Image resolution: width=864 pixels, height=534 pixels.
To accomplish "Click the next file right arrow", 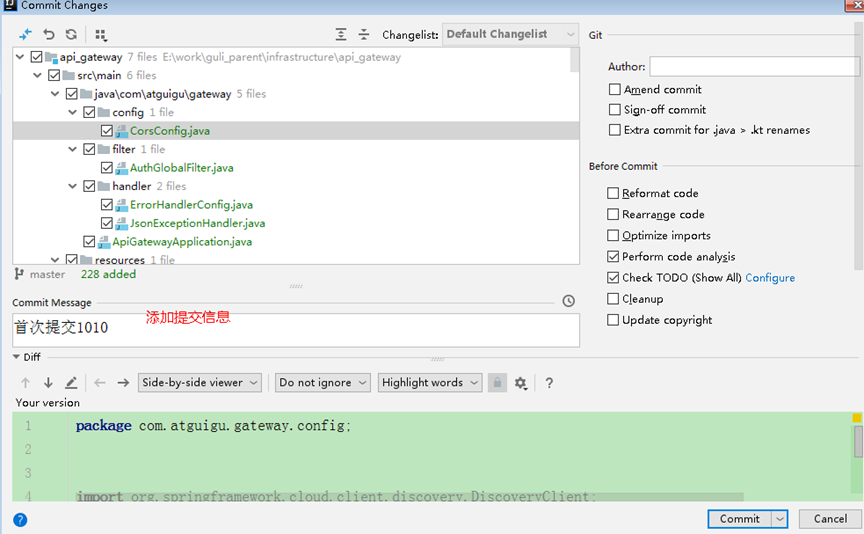I will click(123, 382).
